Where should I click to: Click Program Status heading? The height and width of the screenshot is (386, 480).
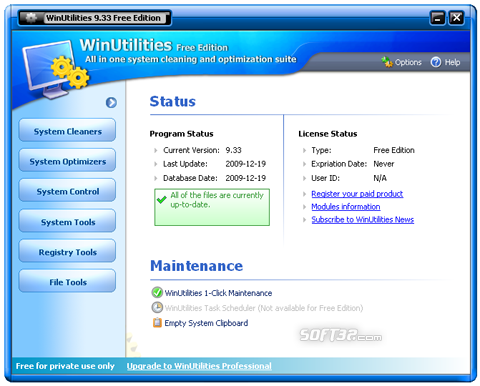[x=181, y=134]
